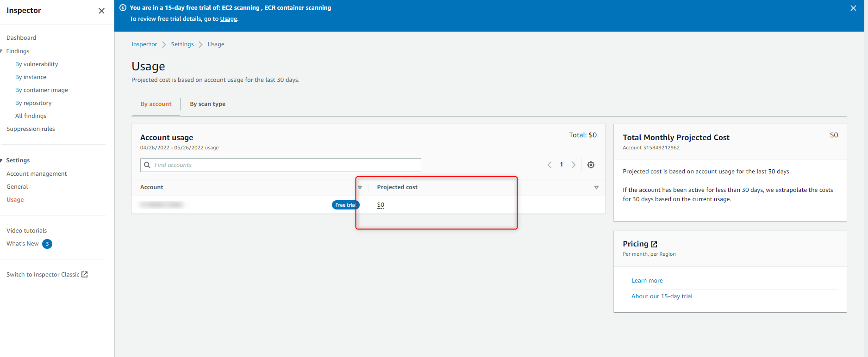Click the Free trial badge

(345, 205)
